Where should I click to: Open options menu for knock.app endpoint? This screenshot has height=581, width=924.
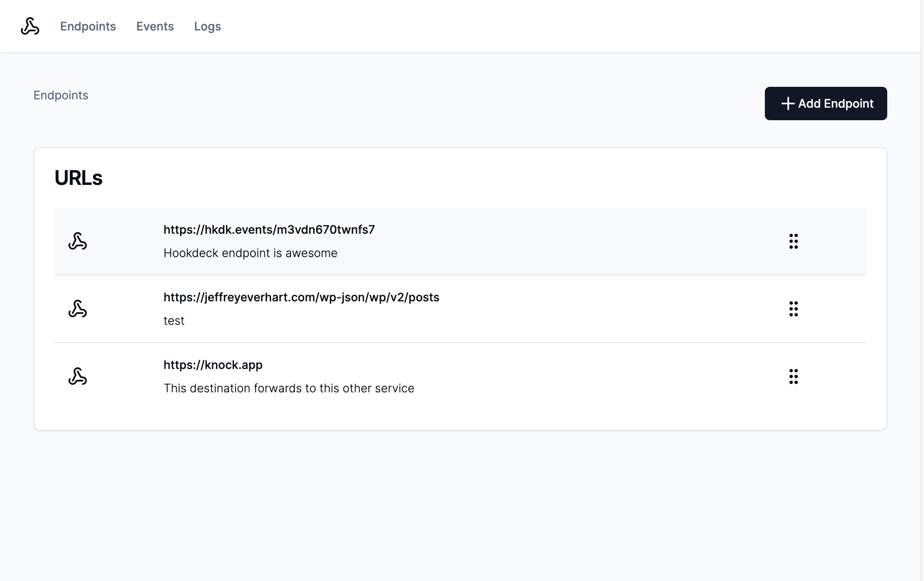[793, 376]
